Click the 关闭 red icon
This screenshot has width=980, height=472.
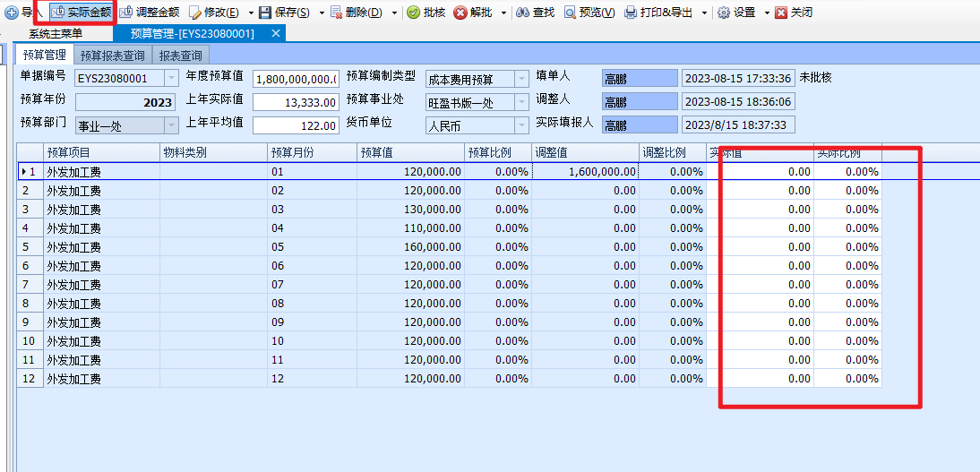pos(780,12)
